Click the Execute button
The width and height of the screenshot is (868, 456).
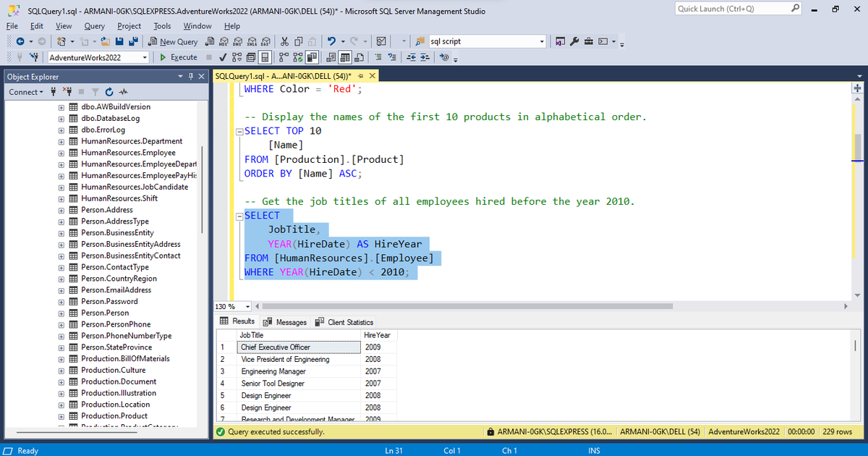coord(179,57)
